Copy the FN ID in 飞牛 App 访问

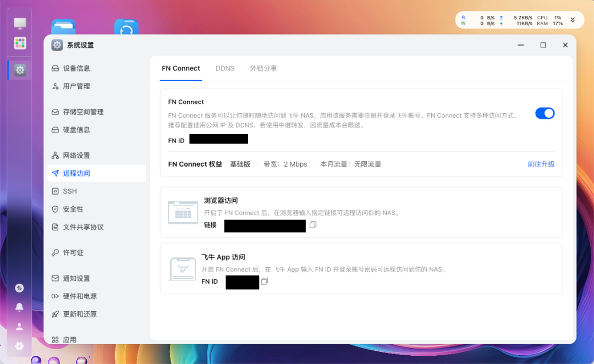coord(265,281)
